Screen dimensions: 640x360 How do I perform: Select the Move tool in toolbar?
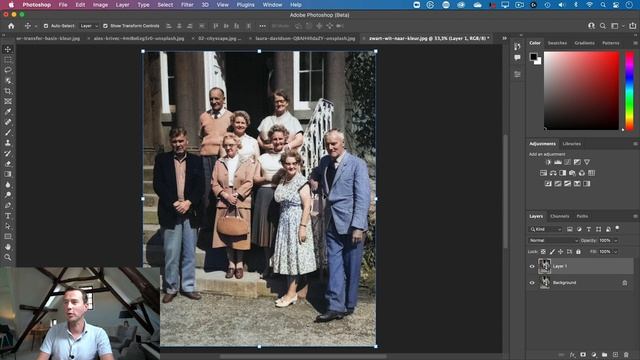pyautogui.click(x=8, y=49)
